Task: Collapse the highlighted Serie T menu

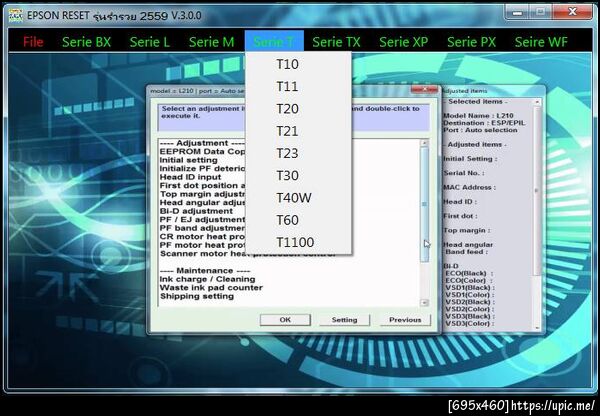Action: [x=274, y=41]
